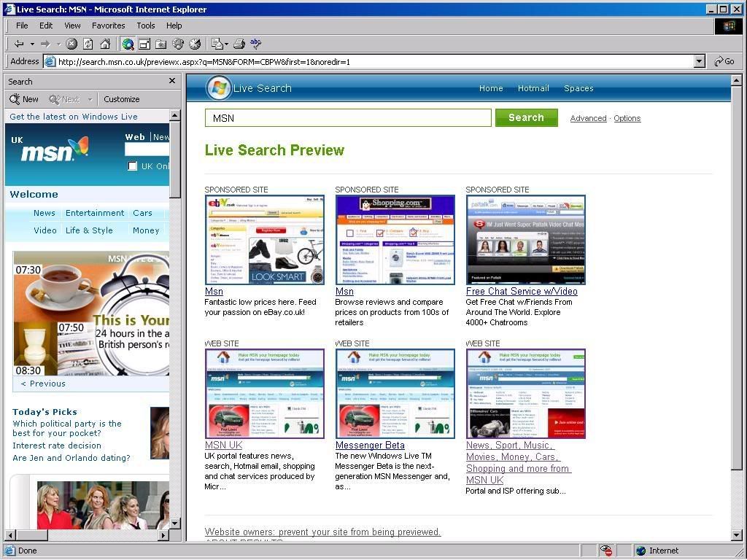This screenshot has width=747, height=560.
Task: Open the Free Chat Service w/Video link
Action: click(x=522, y=291)
